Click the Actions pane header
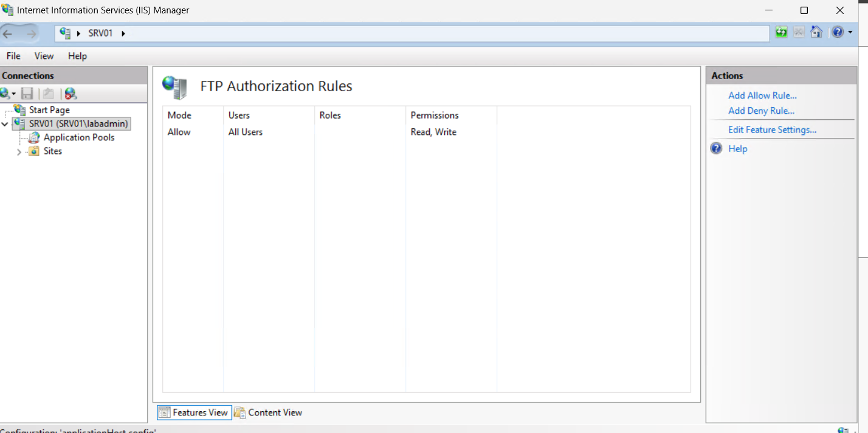 pyautogui.click(x=781, y=75)
